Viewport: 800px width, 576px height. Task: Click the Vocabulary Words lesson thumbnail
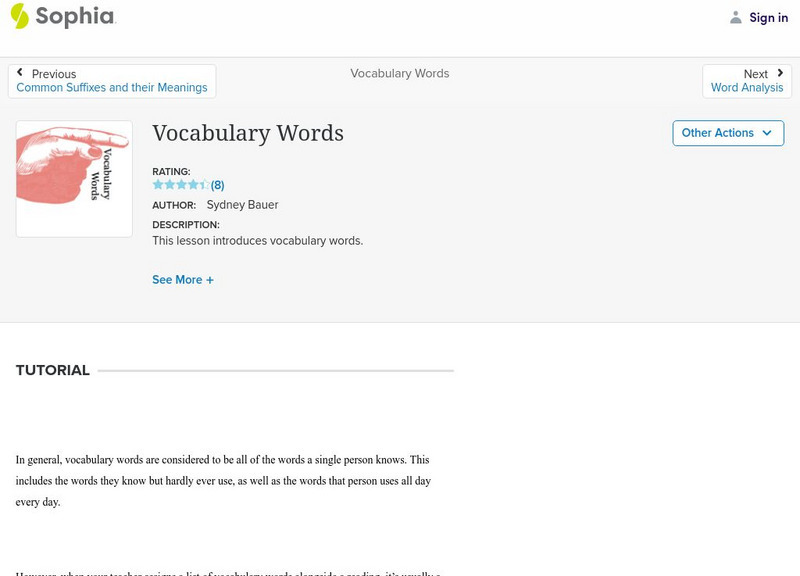[74, 179]
